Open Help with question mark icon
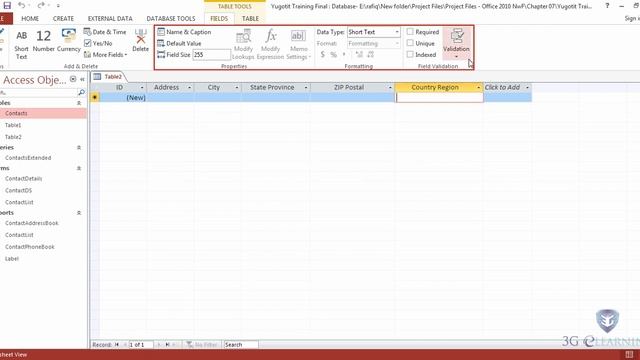Viewport: 640px width, 360px height. click(607, 6)
